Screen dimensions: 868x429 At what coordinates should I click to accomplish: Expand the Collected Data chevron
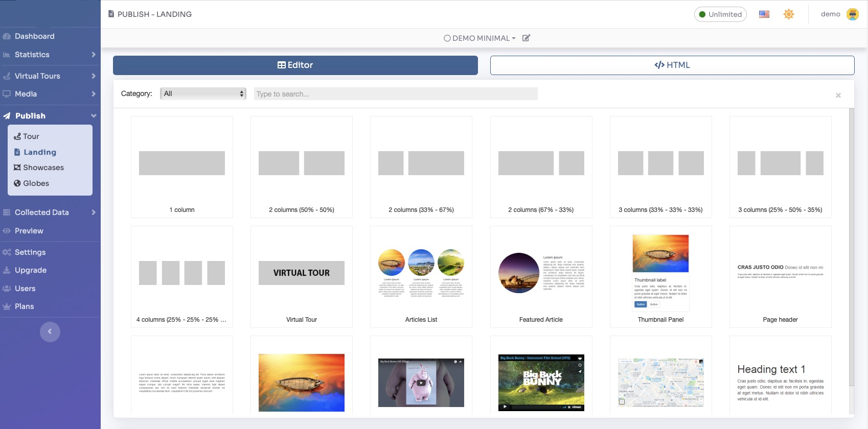coord(94,212)
